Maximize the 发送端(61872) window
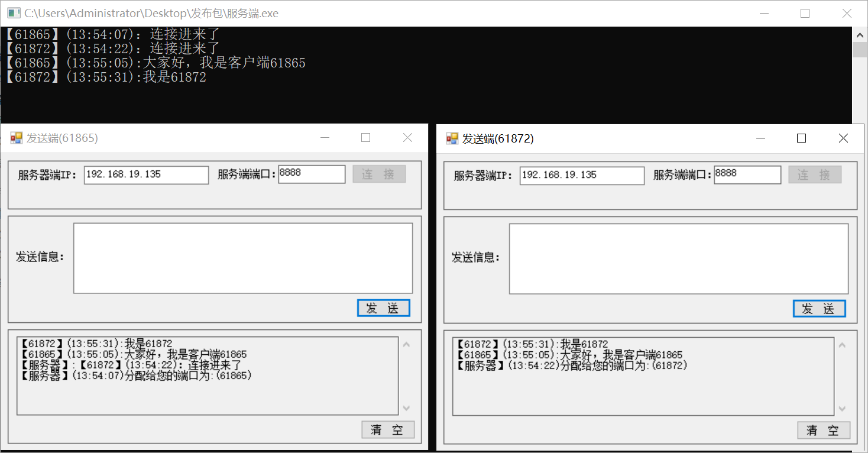This screenshot has width=868, height=453. 802,138
